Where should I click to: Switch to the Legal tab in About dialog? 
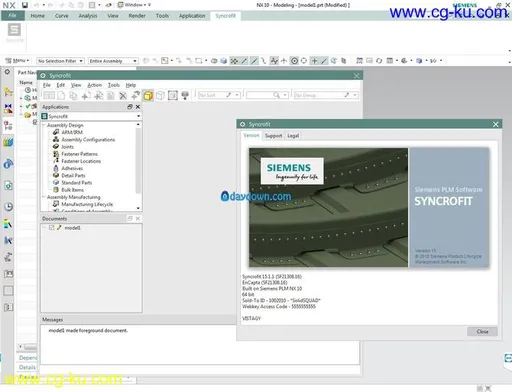pyautogui.click(x=293, y=136)
